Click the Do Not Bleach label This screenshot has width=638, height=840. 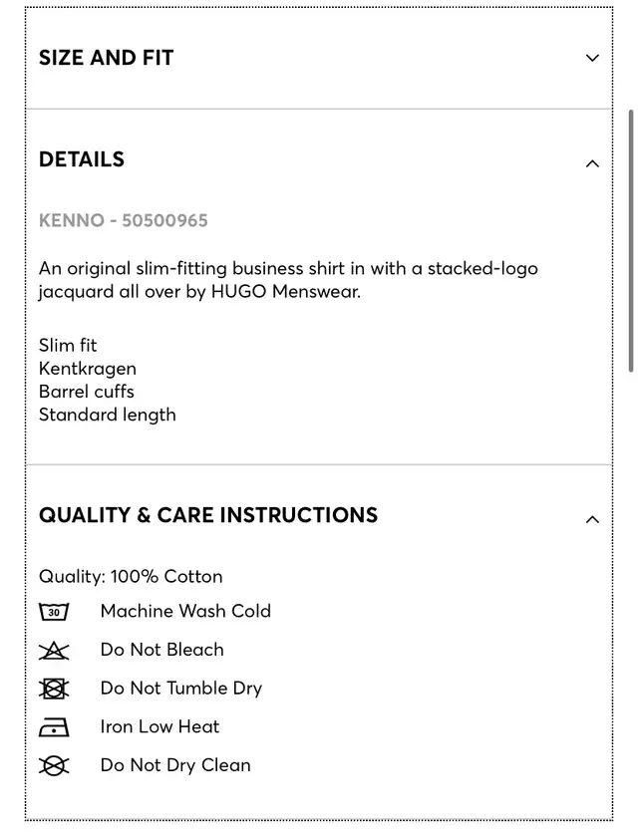161,650
